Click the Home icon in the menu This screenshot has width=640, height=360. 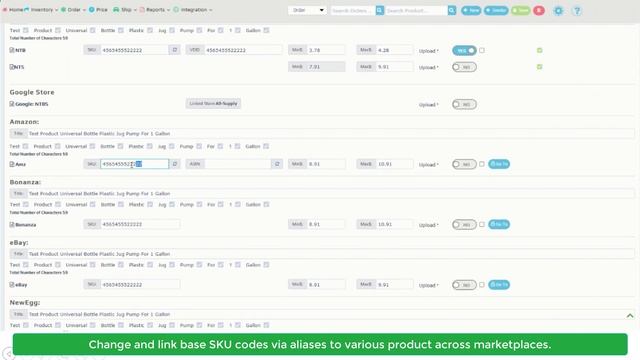(5, 9)
